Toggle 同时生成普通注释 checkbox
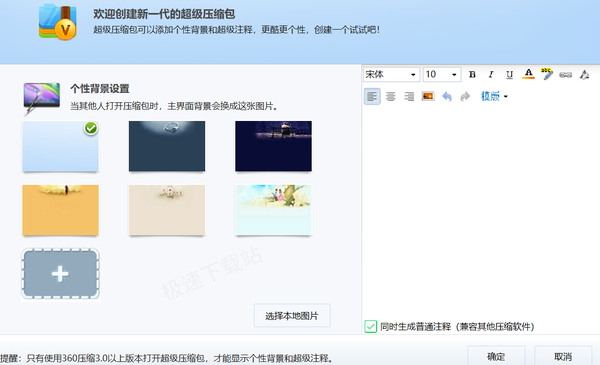Image resolution: width=600 pixels, height=365 pixels. tap(370, 326)
